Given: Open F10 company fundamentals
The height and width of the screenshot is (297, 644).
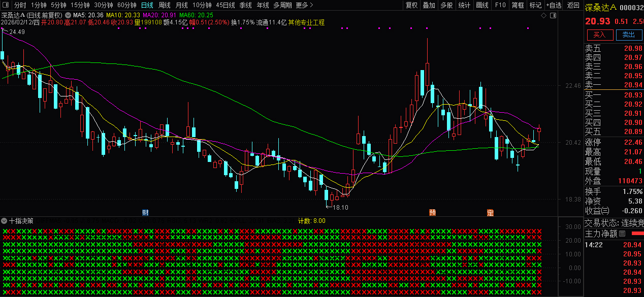Looking at the screenshot, I should tap(500, 6).
